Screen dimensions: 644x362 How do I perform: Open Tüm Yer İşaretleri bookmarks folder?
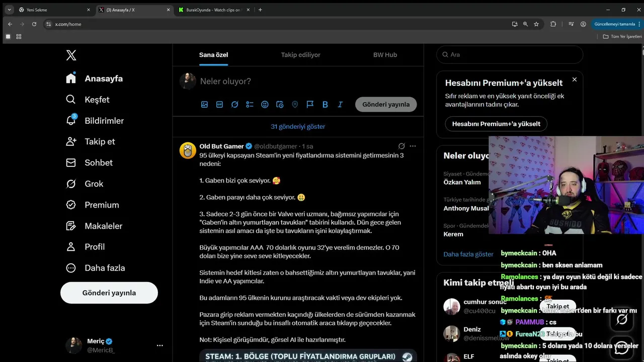pyautogui.click(x=622, y=36)
